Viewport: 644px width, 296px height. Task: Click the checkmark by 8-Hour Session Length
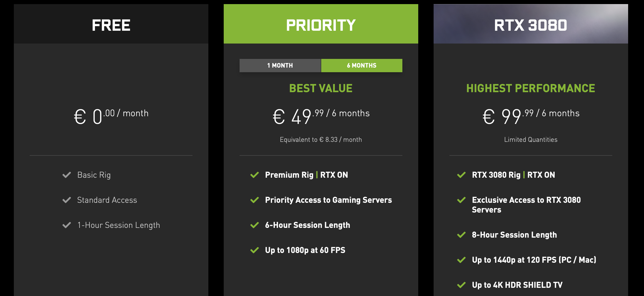461,235
